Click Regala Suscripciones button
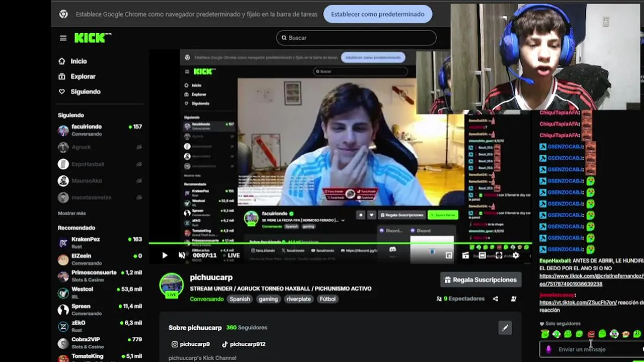The width and height of the screenshot is (644, 362). pos(480,280)
